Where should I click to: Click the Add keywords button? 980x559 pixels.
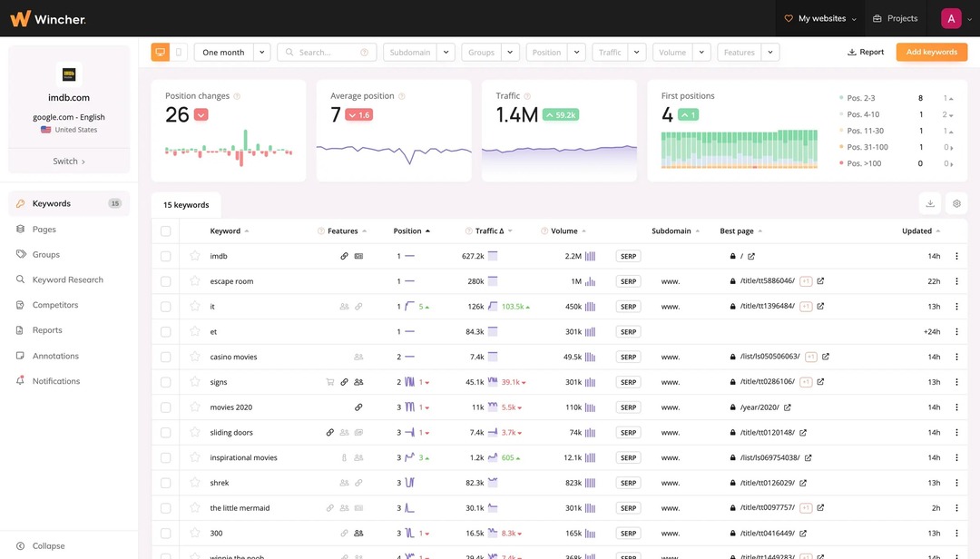pyautogui.click(x=932, y=52)
